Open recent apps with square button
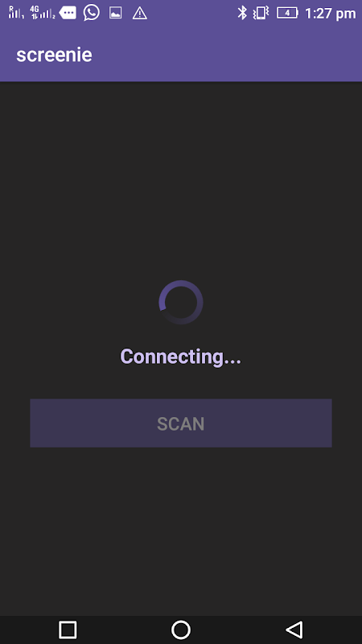This screenshot has width=362, height=644. tap(68, 630)
